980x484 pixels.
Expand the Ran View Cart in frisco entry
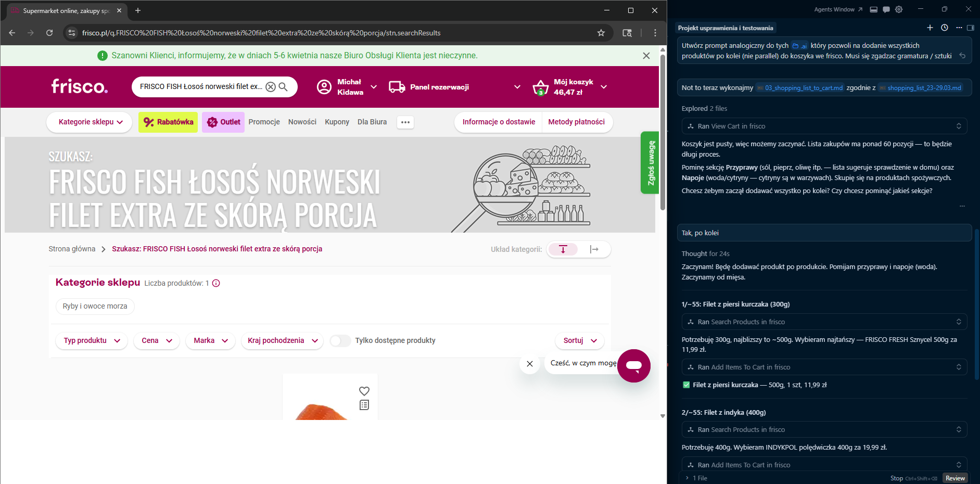pyautogui.click(x=960, y=126)
